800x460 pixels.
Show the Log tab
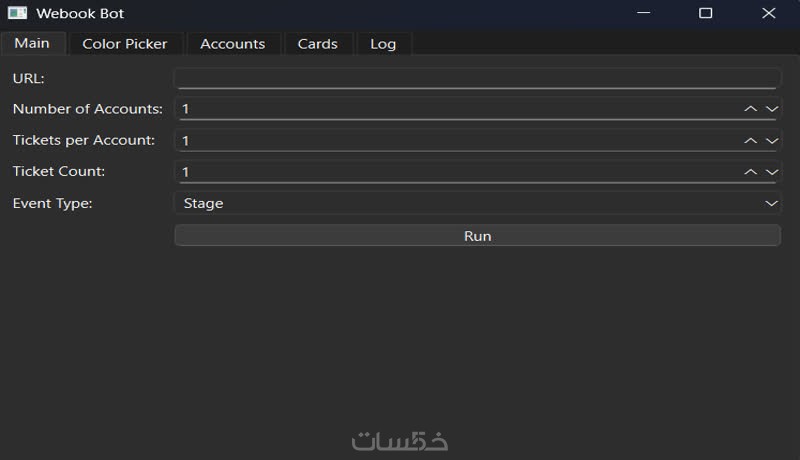383,44
